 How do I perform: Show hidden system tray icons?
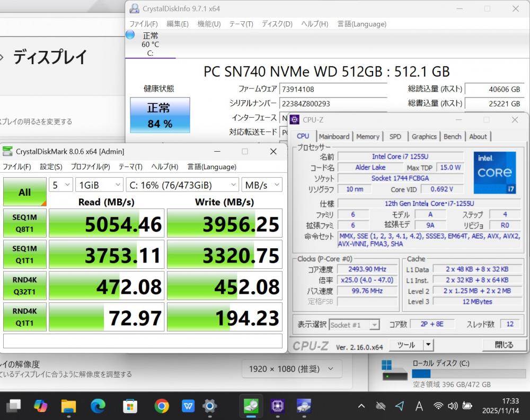(361, 406)
